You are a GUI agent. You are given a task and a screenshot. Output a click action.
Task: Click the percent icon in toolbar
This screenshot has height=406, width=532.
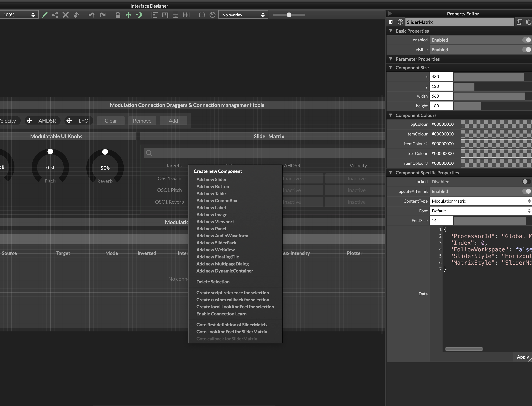click(212, 15)
